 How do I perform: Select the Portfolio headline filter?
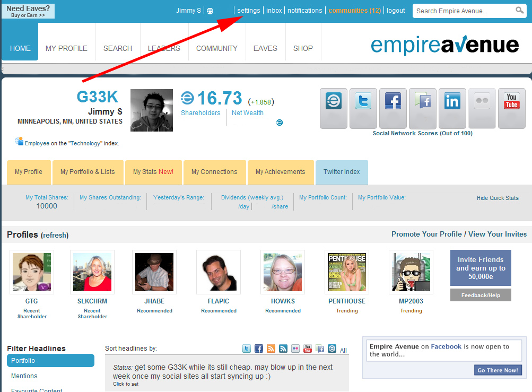pyautogui.click(x=50, y=360)
